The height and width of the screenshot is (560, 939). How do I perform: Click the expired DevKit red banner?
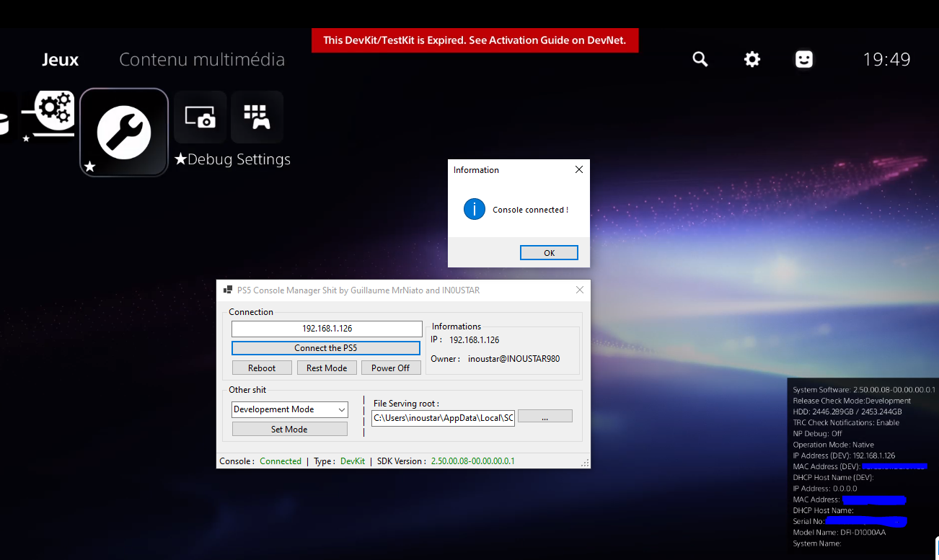[x=475, y=40]
